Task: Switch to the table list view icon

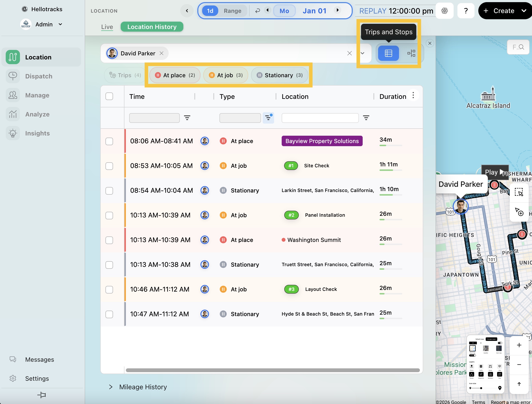Action: coord(388,53)
